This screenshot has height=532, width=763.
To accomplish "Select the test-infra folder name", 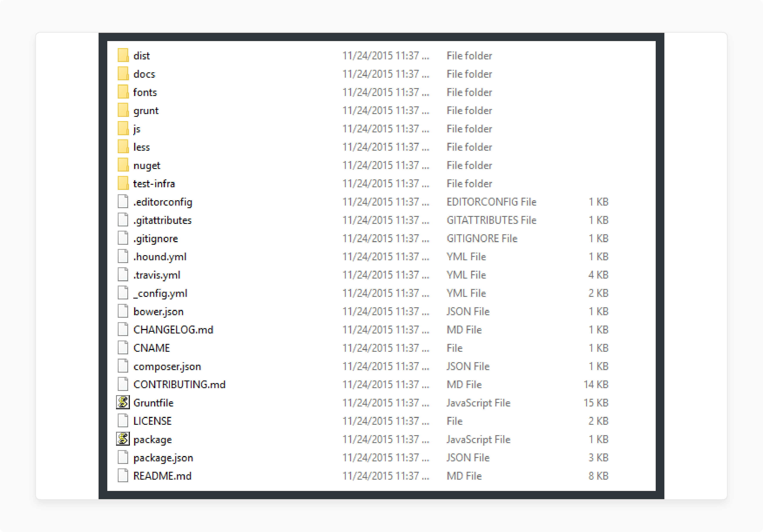I will [154, 183].
